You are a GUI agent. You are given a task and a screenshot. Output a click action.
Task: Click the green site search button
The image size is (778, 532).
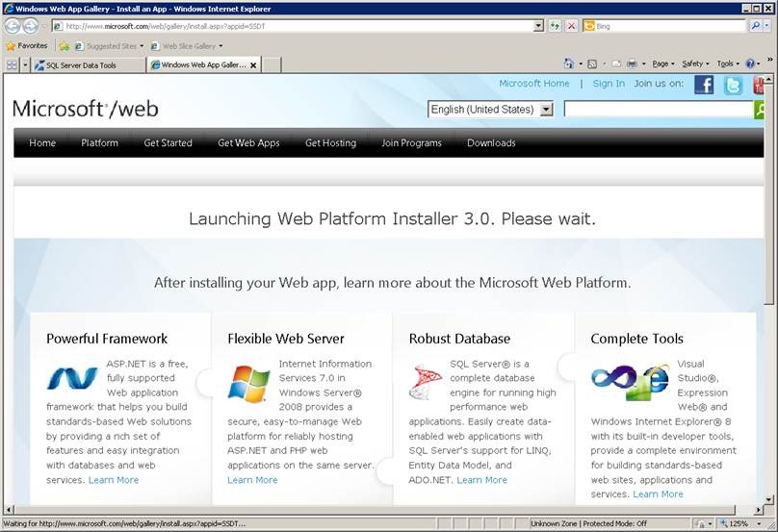(x=759, y=110)
